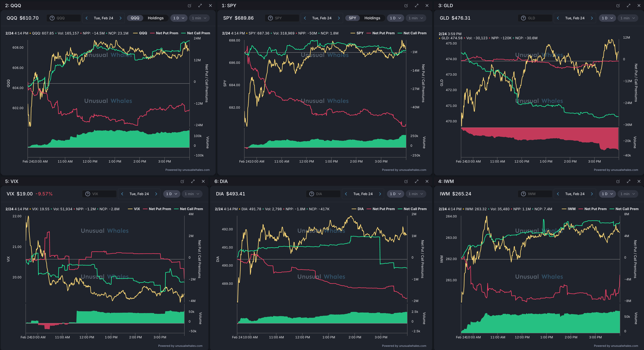
Task: Expand the SPY panel to fullscreen
Action: (x=417, y=5)
